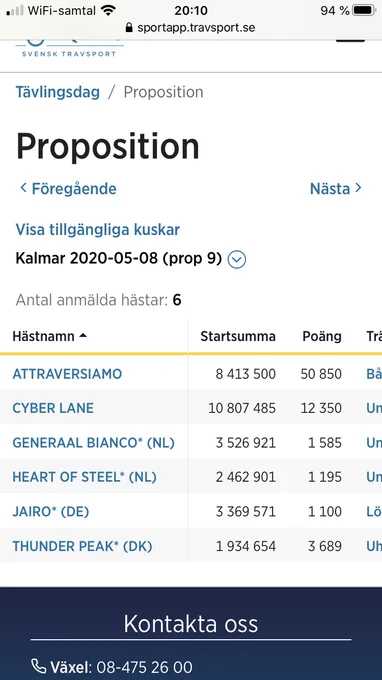Select Proposition breadcrumb item
Image resolution: width=382 pixels, height=680 pixels.
(x=163, y=92)
